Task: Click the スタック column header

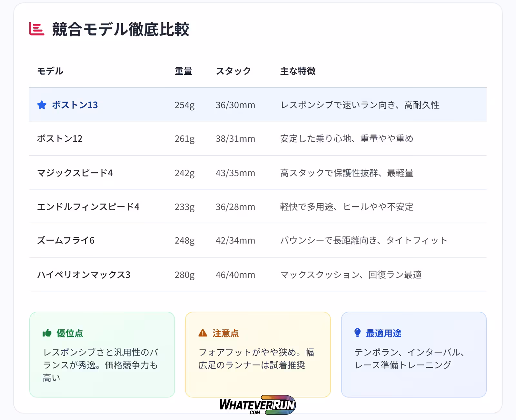Action: tap(233, 71)
